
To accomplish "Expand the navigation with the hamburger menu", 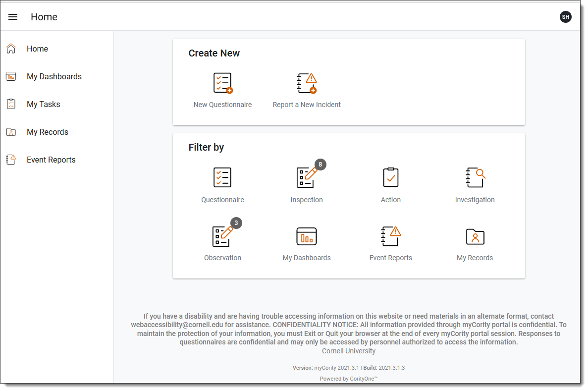I will pos(12,16).
